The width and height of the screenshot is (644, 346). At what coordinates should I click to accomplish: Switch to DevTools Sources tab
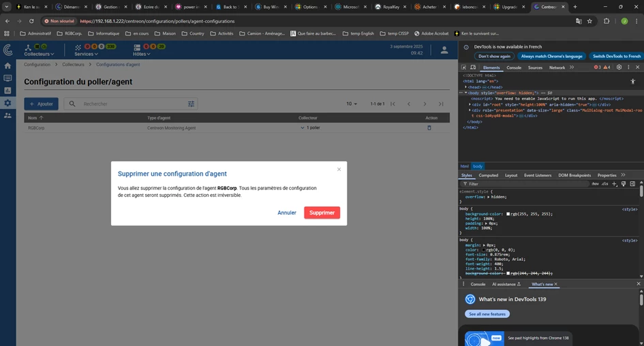coord(535,67)
